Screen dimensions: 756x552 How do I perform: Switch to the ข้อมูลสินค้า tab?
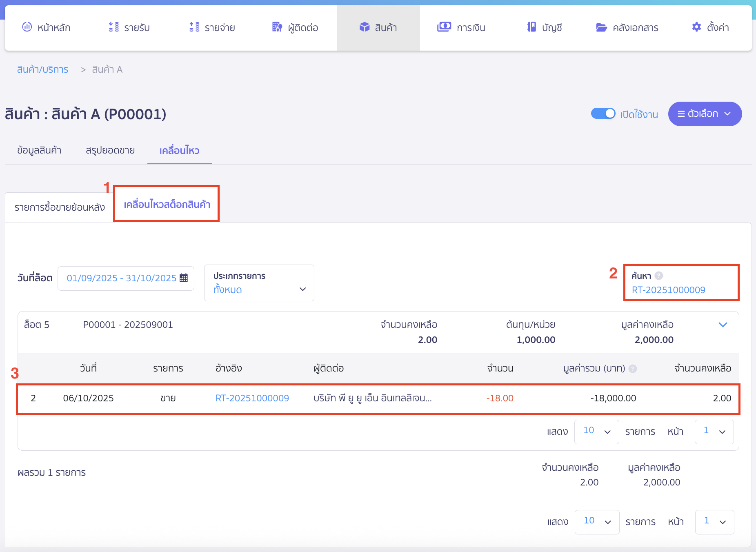tap(39, 150)
